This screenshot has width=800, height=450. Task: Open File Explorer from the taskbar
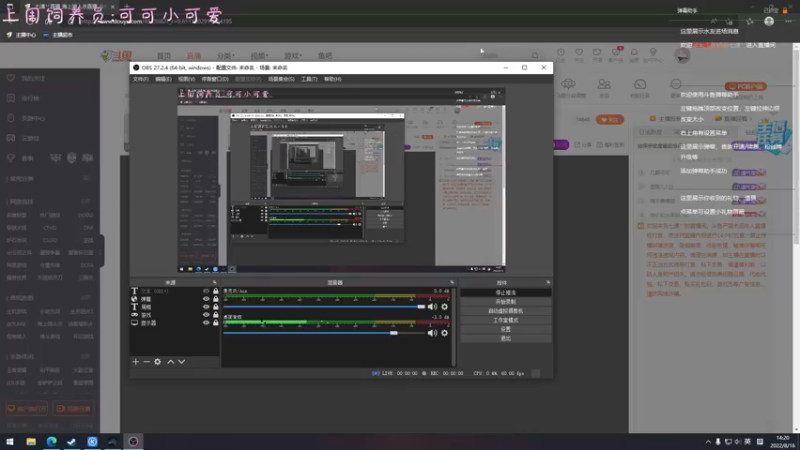31,441
